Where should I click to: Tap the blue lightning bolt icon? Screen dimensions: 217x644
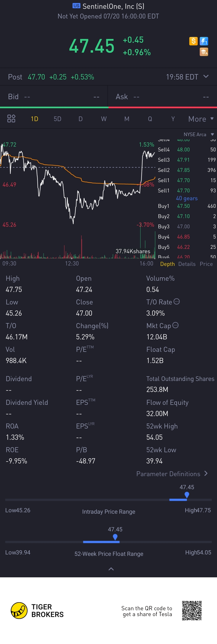204,41
